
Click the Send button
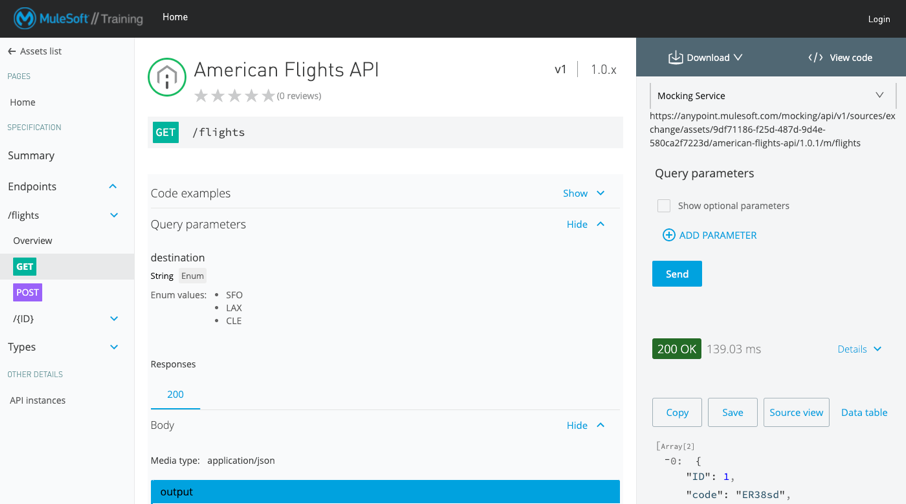(x=677, y=274)
